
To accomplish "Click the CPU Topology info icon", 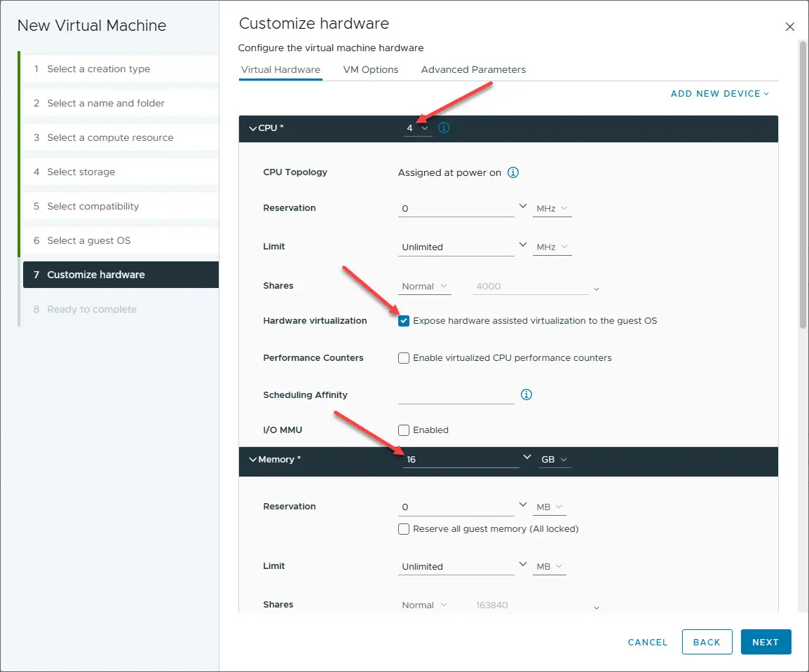I will pyautogui.click(x=513, y=172).
